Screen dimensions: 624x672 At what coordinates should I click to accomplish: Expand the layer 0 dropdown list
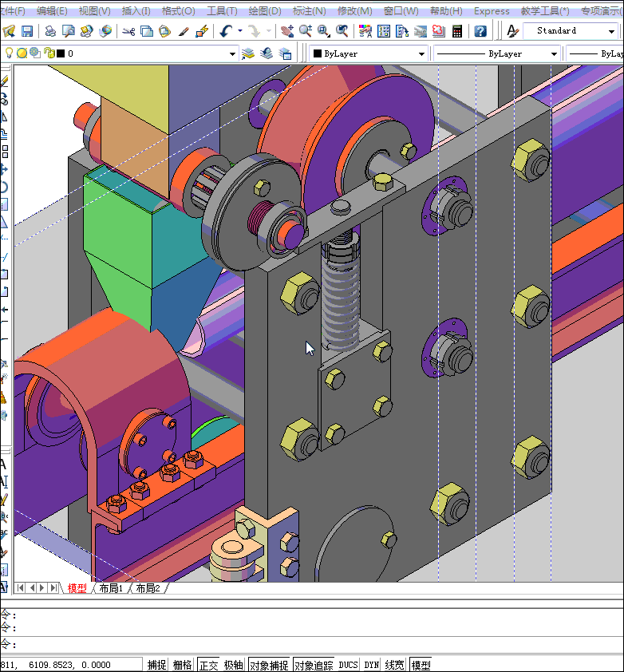coord(232,54)
